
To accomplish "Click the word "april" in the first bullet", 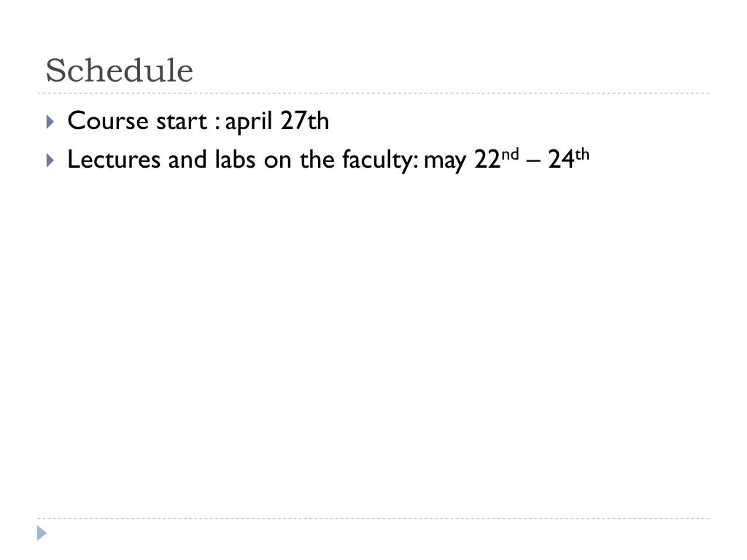I will point(249,122).
